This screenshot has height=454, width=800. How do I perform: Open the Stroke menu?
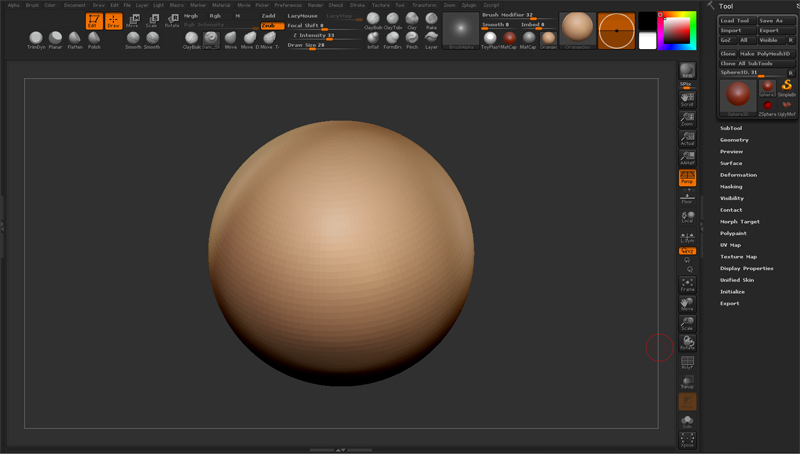click(x=357, y=5)
